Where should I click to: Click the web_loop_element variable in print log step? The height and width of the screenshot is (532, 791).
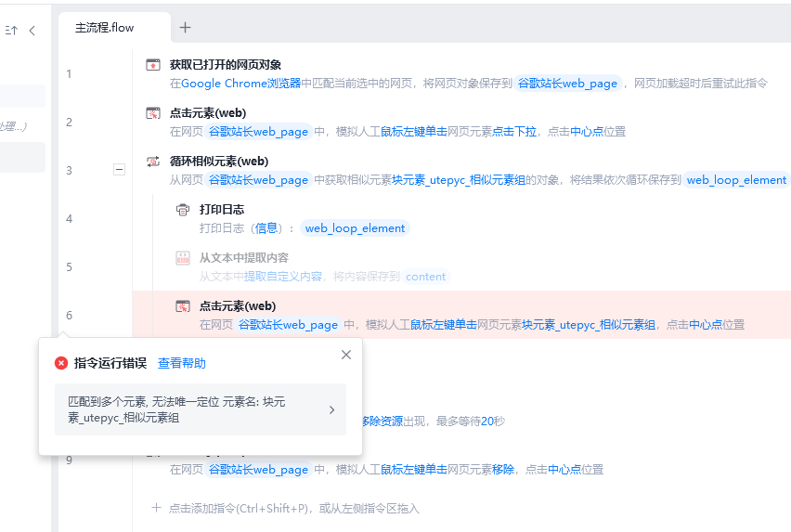tap(355, 228)
